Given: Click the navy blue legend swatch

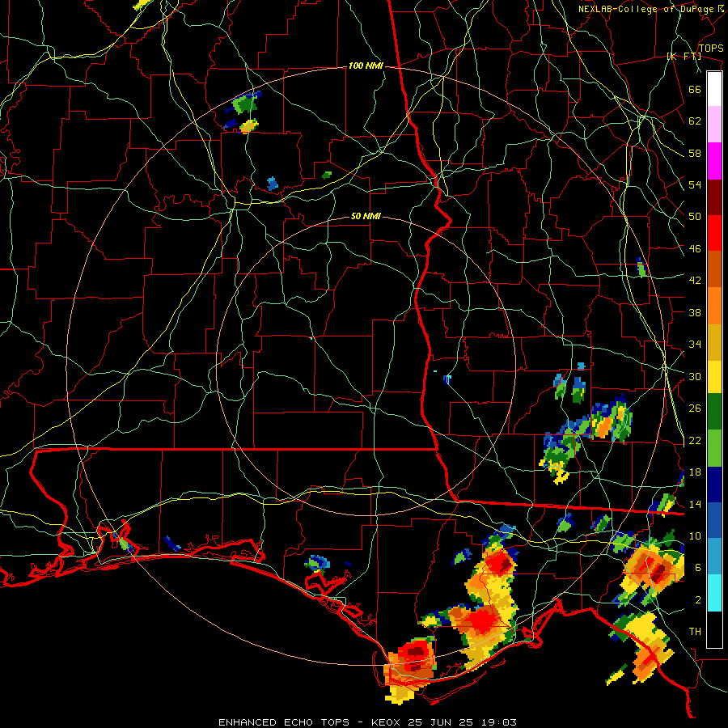Looking at the screenshot, I should (x=714, y=485).
